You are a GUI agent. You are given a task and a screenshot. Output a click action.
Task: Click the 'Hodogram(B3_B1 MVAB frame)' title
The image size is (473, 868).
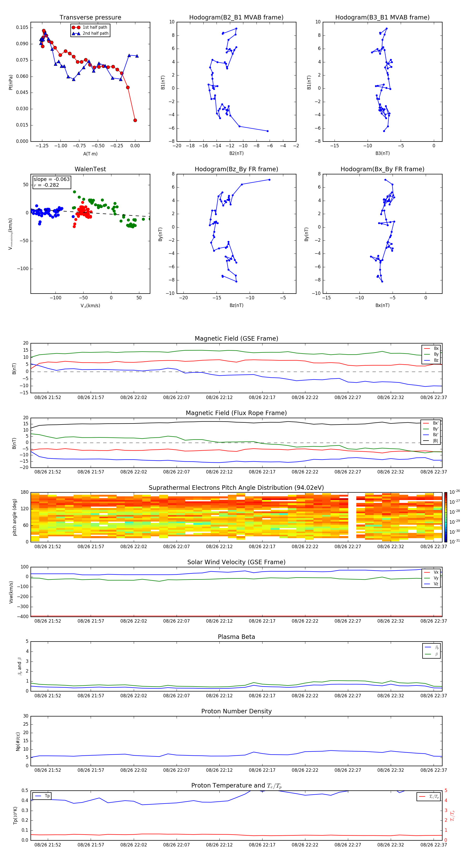click(x=382, y=17)
